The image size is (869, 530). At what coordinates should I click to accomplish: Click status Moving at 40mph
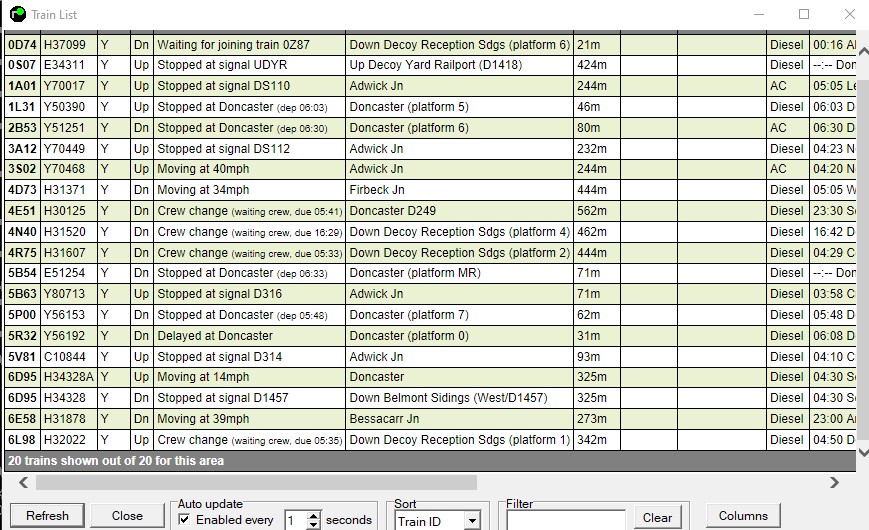coord(203,169)
